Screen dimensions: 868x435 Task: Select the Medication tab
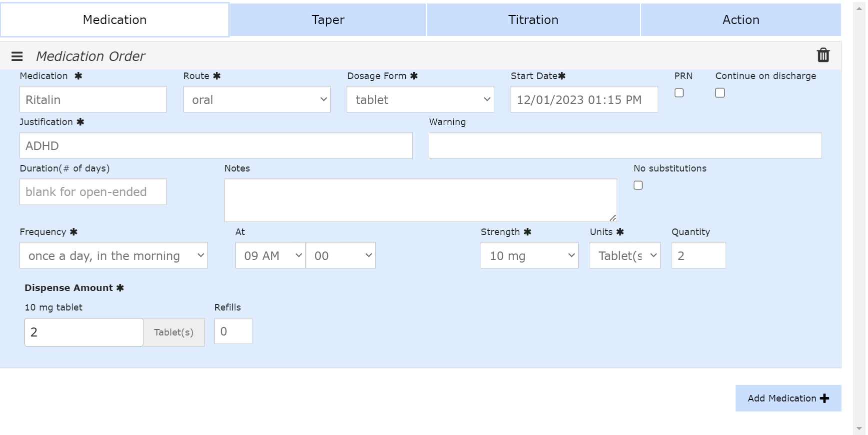(x=115, y=20)
